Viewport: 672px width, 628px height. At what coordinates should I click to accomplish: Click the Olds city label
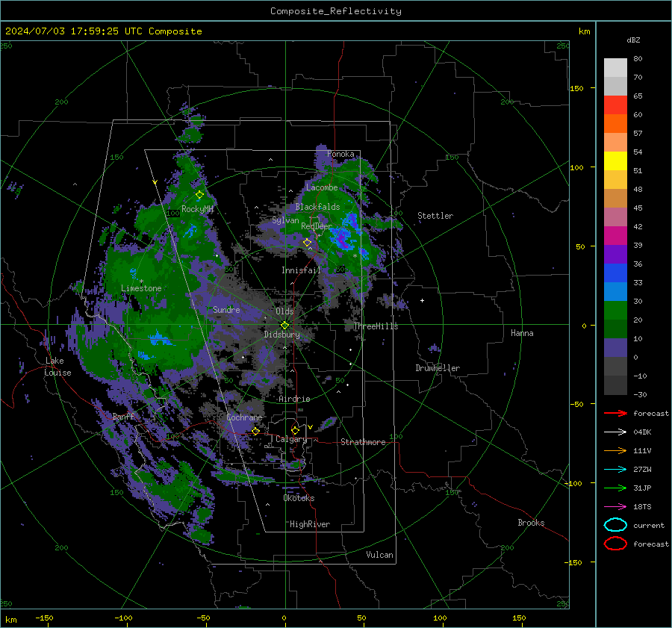(284, 311)
